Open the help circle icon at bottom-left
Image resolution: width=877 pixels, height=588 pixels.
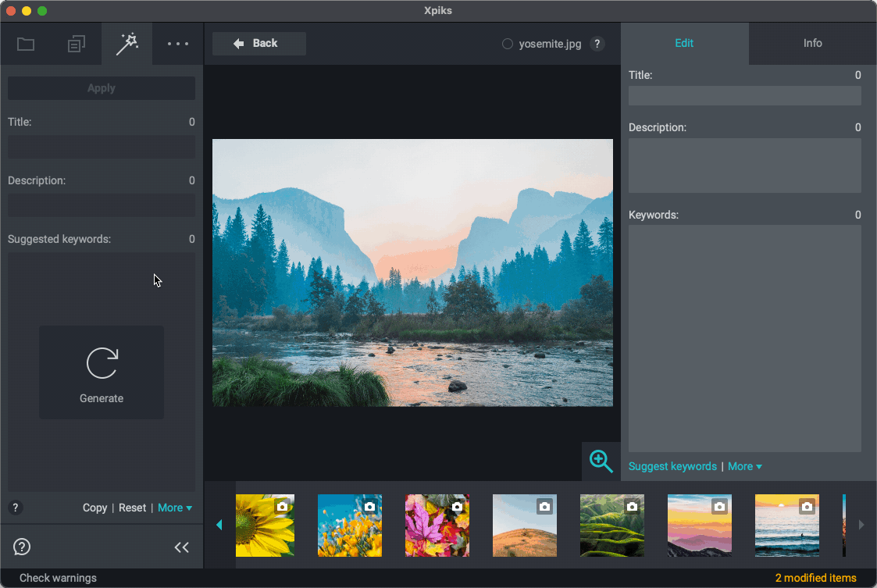(22, 547)
